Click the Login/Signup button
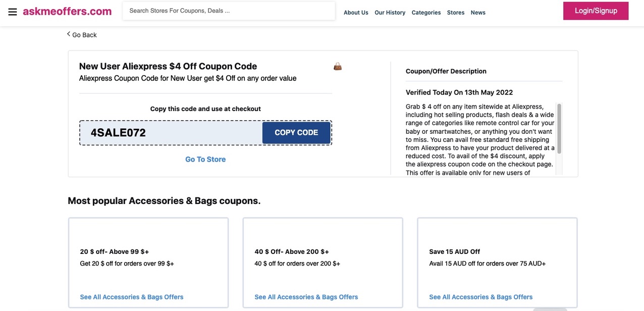The width and height of the screenshot is (644, 311). [x=596, y=11]
